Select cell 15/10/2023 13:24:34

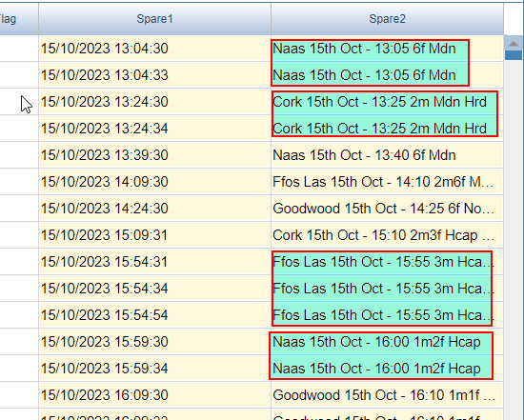tap(154, 129)
